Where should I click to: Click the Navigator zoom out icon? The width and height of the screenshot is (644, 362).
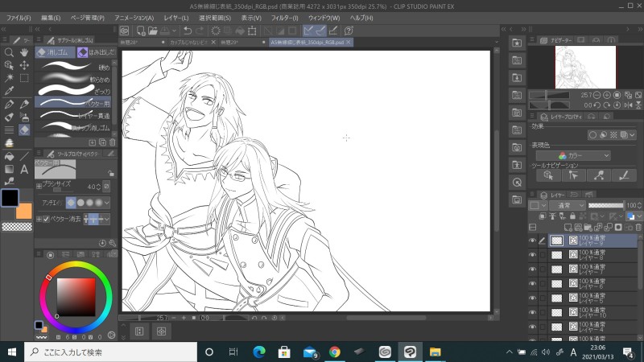click(597, 95)
